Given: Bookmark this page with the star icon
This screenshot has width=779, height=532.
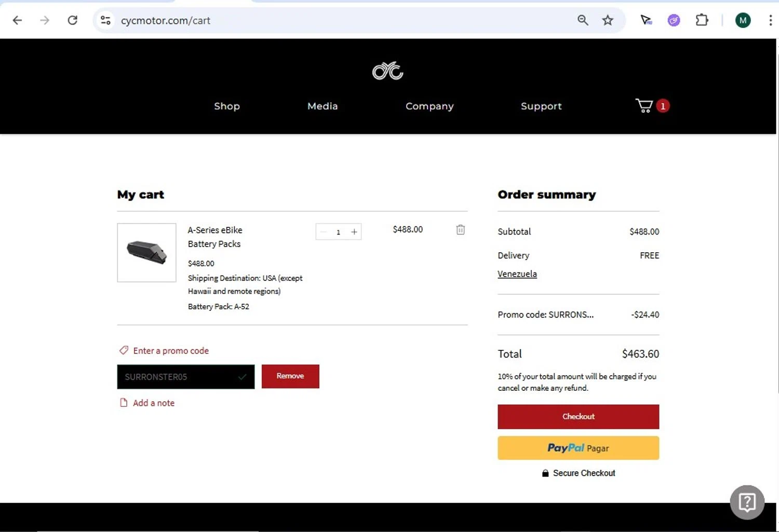Looking at the screenshot, I should click(608, 20).
